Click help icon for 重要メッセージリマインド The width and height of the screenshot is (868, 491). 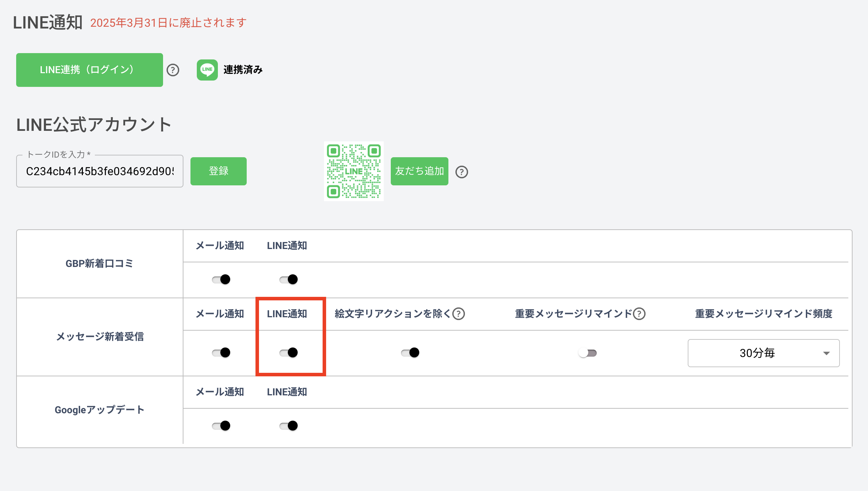click(639, 313)
